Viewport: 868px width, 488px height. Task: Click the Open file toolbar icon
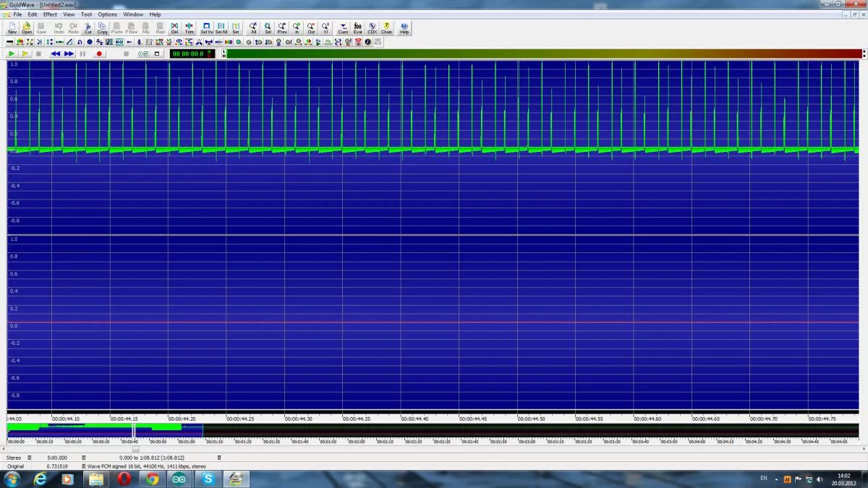tap(27, 28)
